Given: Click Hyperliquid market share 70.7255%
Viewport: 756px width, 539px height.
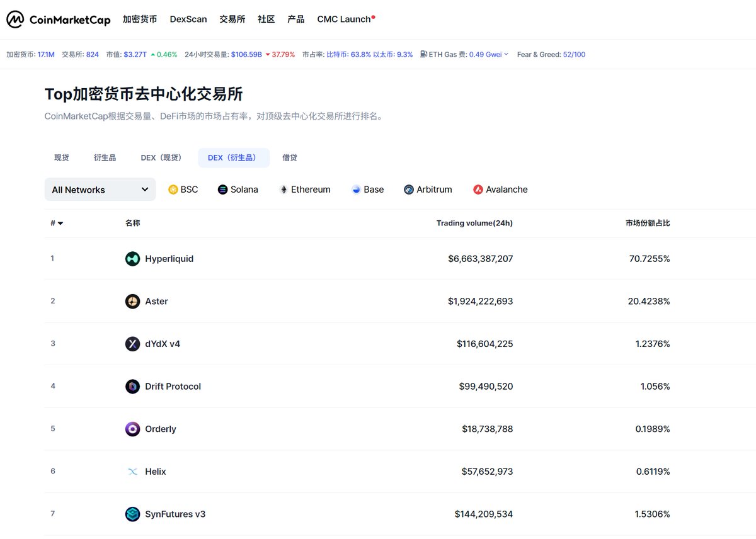Looking at the screenshot, I should point(649,259).
